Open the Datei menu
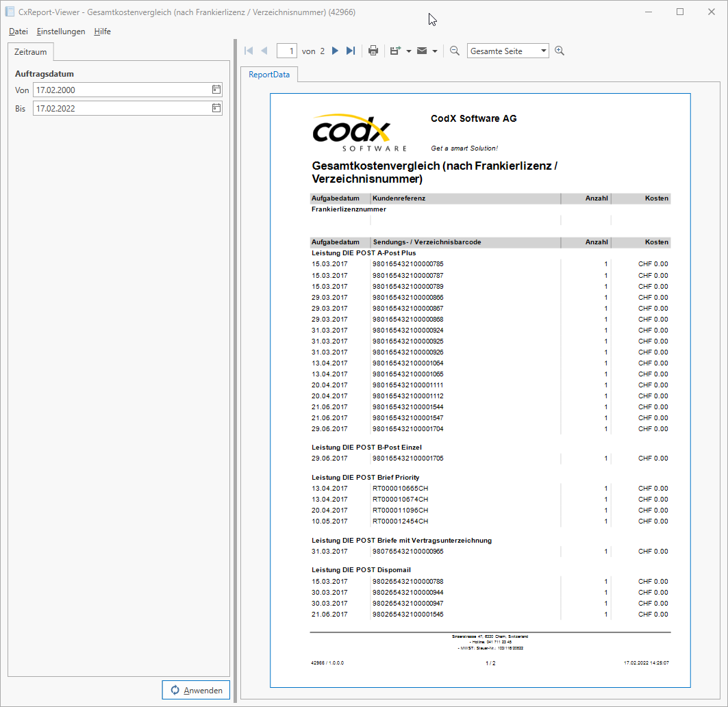The height and width of the screenshot is (707, 728). 18,31
